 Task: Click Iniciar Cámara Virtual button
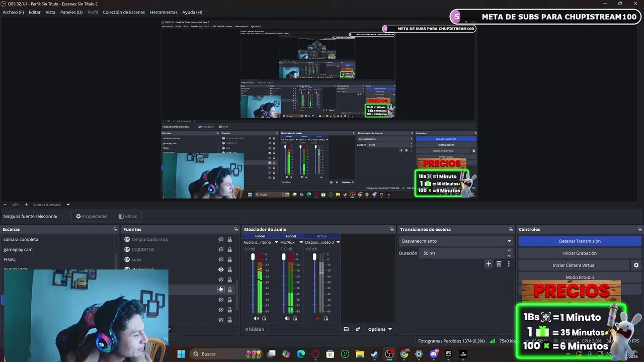coord(574,265)
